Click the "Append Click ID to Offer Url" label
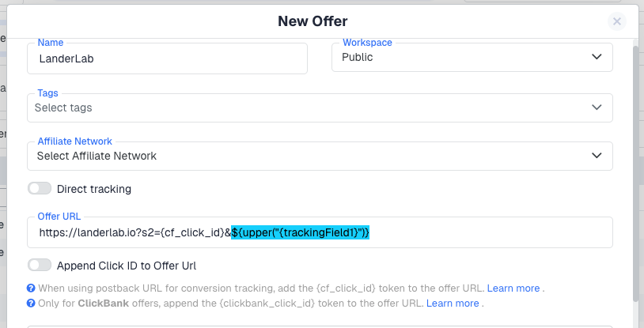644x328 pixels. pos(127,266)
